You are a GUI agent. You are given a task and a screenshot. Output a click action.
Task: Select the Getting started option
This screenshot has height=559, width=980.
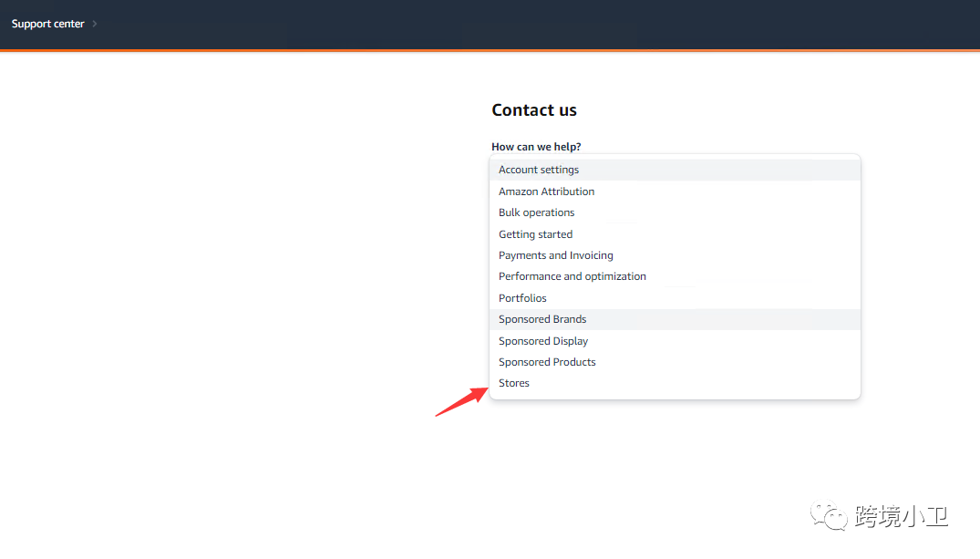[x=675, y=234]
